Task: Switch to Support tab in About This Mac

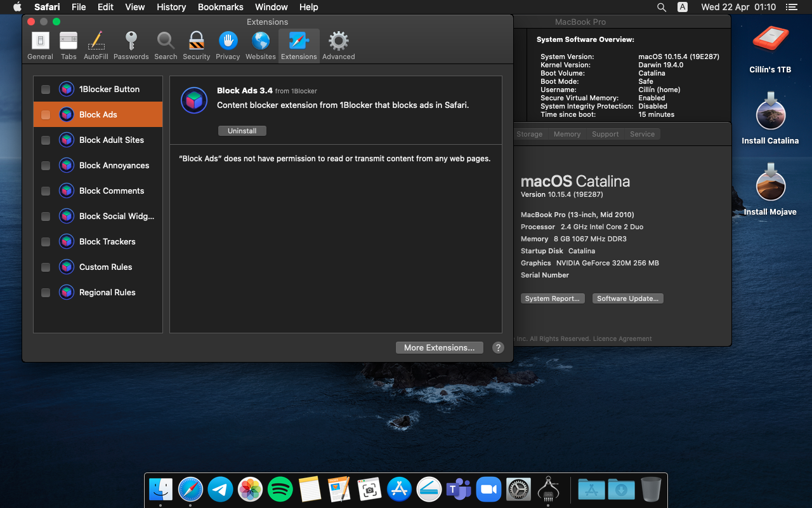Action: pos(605,134)
